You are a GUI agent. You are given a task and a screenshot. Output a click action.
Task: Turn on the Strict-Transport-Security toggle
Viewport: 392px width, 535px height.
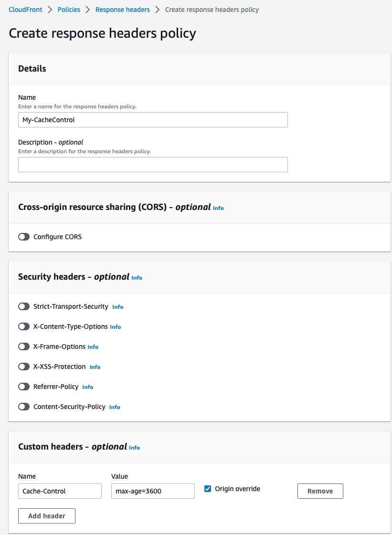click(x=24, y=307)
